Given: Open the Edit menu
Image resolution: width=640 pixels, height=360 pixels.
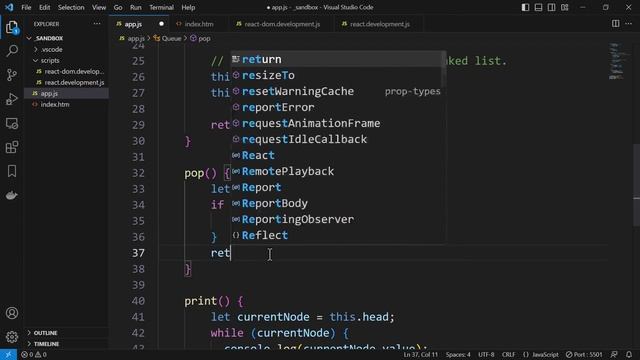Looking at the screenshot, I should pos(44,7).
